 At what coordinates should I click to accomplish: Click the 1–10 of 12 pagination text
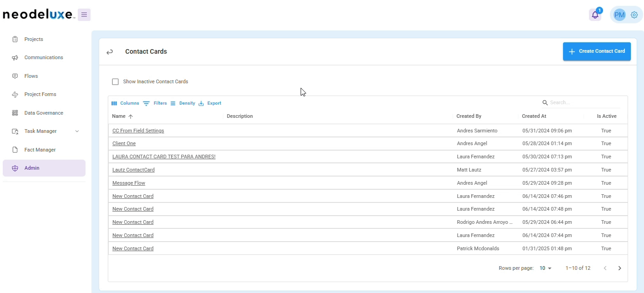point(578,268)
